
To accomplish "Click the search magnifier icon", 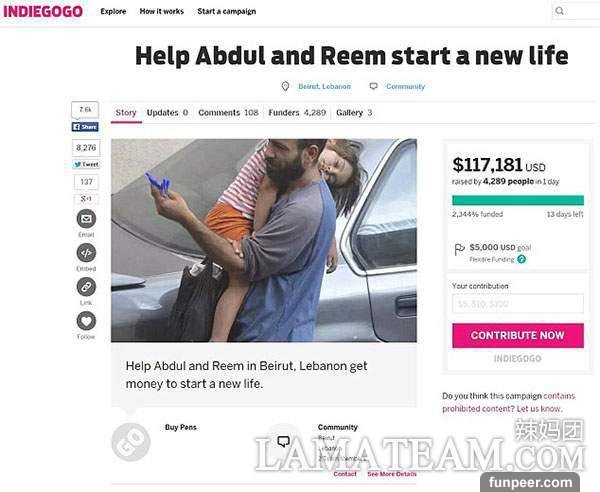I will pos(559,11).
